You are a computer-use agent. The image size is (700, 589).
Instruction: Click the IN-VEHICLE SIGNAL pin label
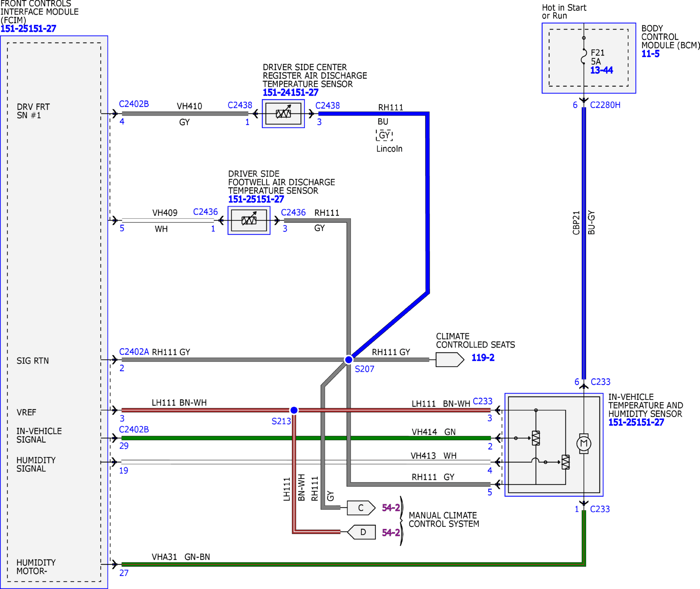coord(39,436)
